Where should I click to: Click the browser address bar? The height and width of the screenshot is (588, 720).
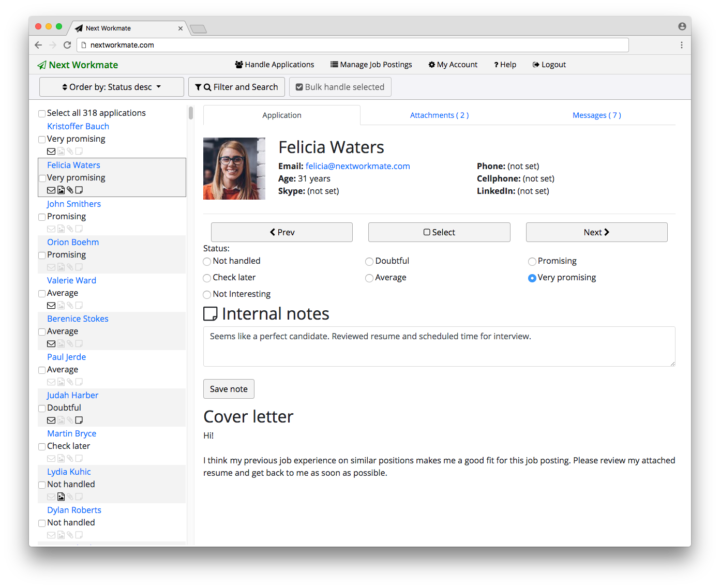pos(353,45)
